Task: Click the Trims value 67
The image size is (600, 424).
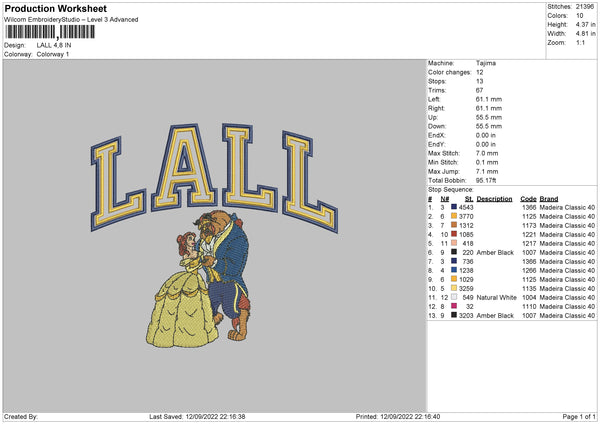Action: (x=479, y=90)
